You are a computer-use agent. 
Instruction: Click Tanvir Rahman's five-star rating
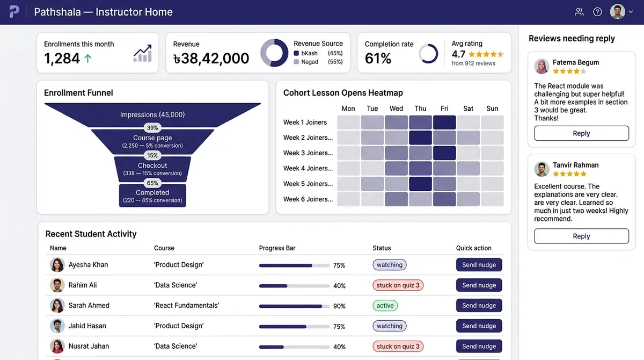(x=569, y=174)
